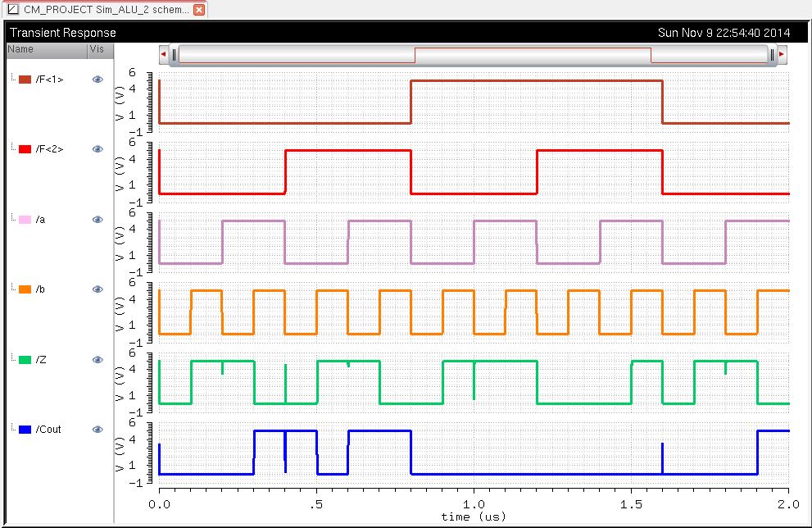Image resolution: width=812 pixels, height=528 pixels.
Task: Select the /Cout signal name
Action: pyautogui.click(x=48, y=430)
